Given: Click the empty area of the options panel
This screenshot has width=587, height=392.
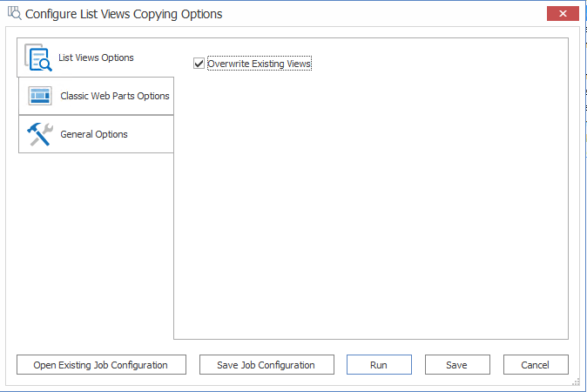Looking at the screenshot, I should pyautogui.click(x=370, y=209).
